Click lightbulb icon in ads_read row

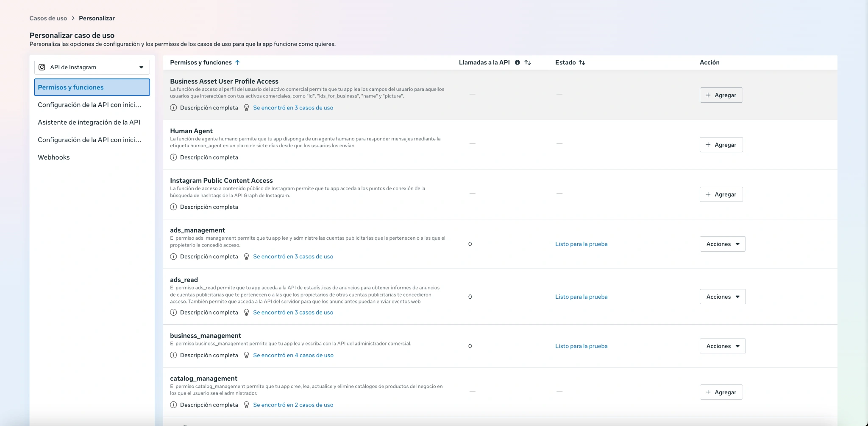[x=246, y=312]
